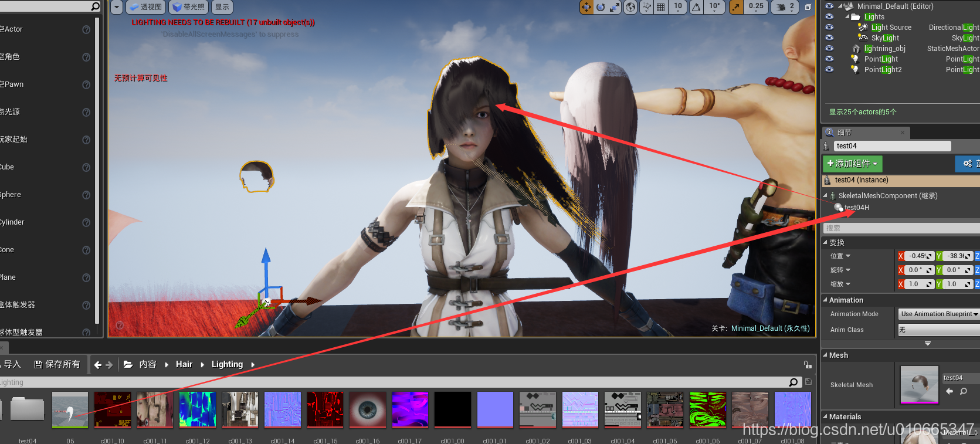Select Light Source in the outliner
Image resolution: width=980 pixels, height=444 pixels.
pyautogui.click(x=891, y=27)
